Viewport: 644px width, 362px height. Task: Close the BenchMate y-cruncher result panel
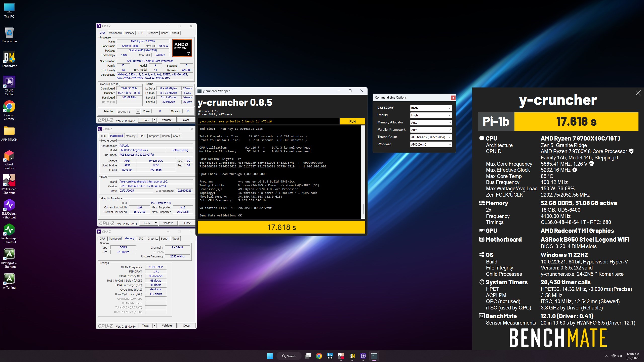click(x=638, y=93)
